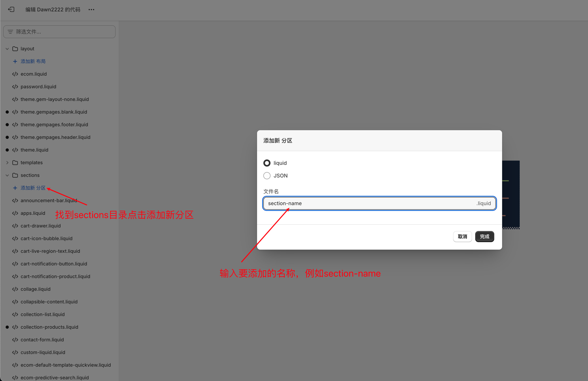
Task: Expand the templates folder chevron
Action: [7, 163]
